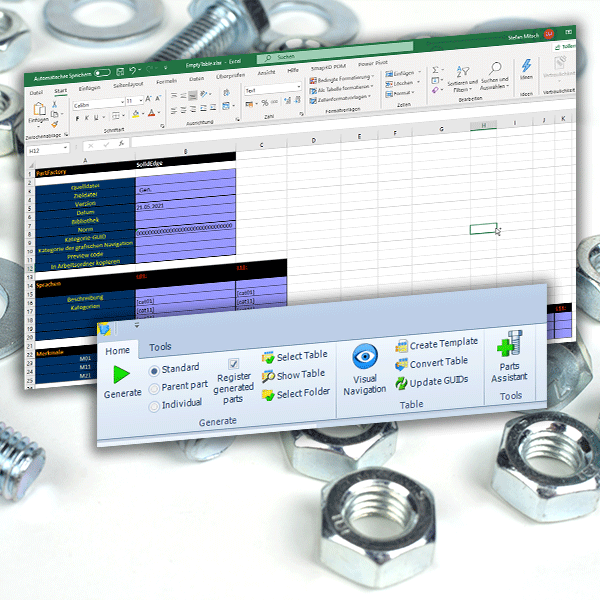
Task: Expand Zellenformatvorlagen dropdown
Action: [x=369, y=96]
